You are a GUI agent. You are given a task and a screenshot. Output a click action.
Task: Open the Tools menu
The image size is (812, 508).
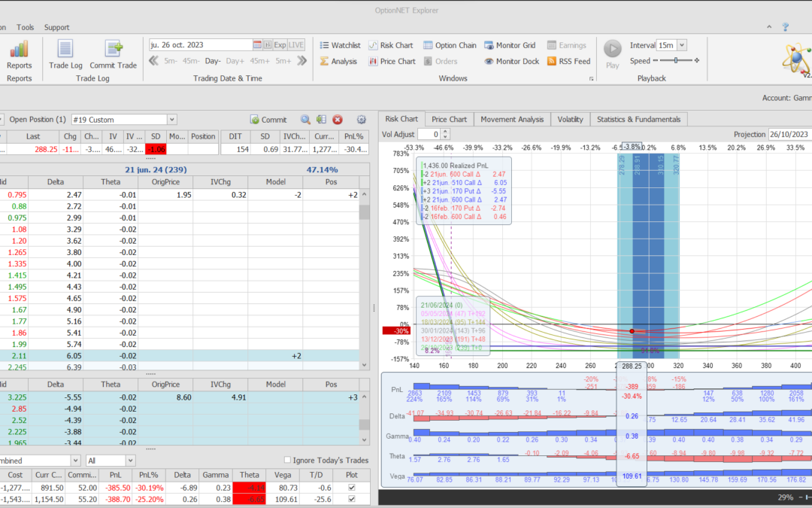click(26, 27)
